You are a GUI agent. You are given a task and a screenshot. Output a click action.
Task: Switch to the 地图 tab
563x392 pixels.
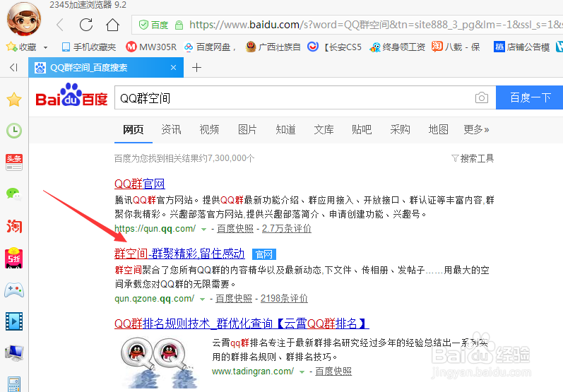point(438,129)
